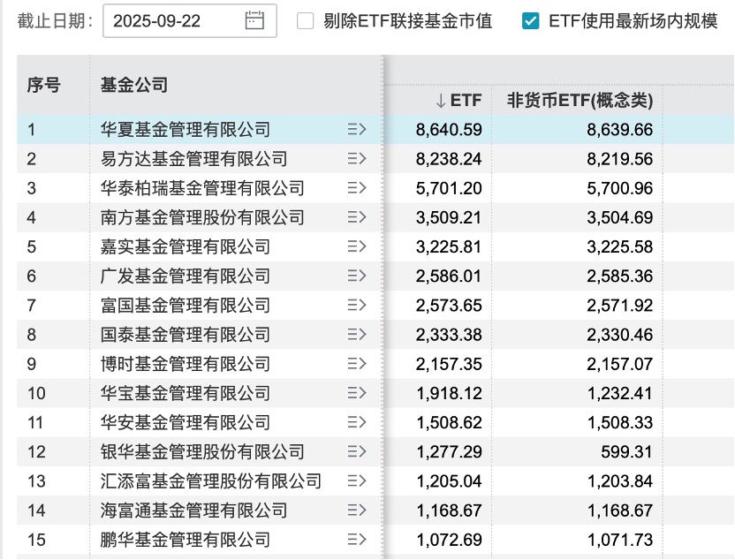Click non-money ETF value 1,203.84
Image resolution: width=735 pixels, height=560 pixels.
pyautogui.click(x=620, y=481)
